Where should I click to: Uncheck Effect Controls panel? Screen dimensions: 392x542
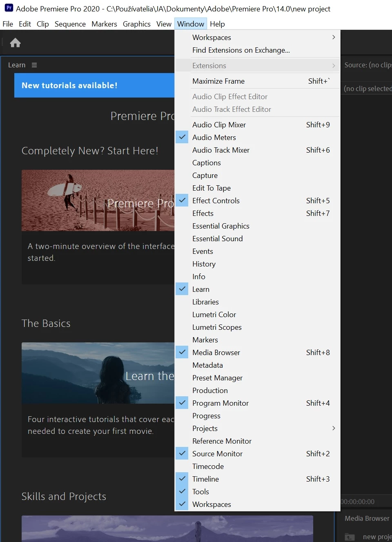pyautogui.click(x=257, y=201)
